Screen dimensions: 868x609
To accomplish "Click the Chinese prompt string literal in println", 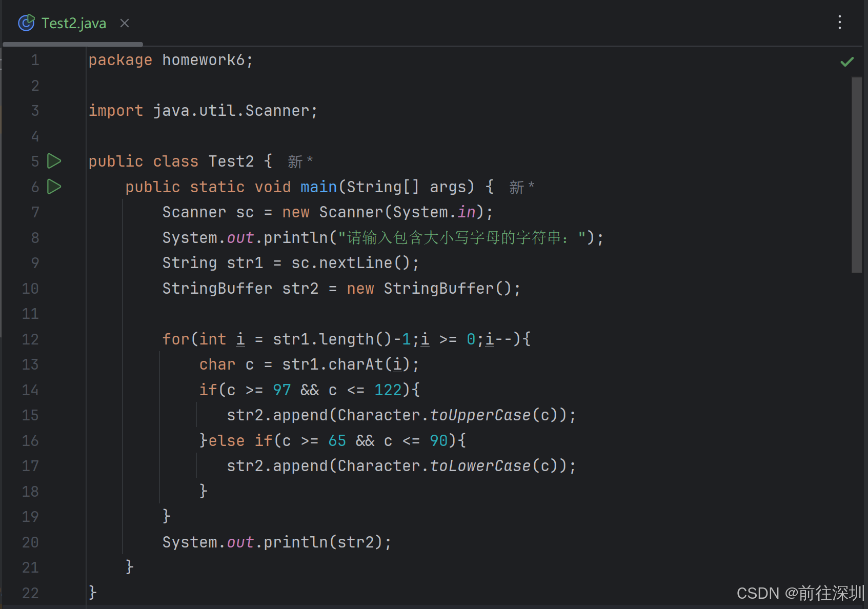I will pyautogui.click(x=462, y=238).
